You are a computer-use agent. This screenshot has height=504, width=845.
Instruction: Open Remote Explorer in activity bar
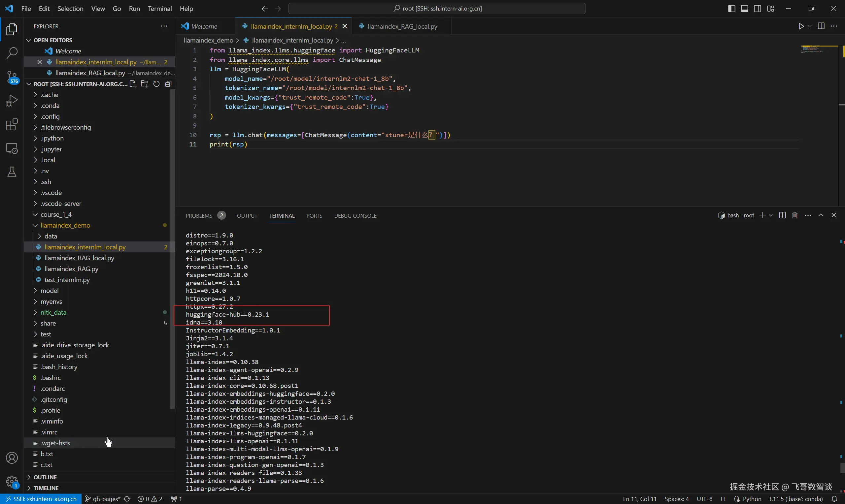(12, 148)
